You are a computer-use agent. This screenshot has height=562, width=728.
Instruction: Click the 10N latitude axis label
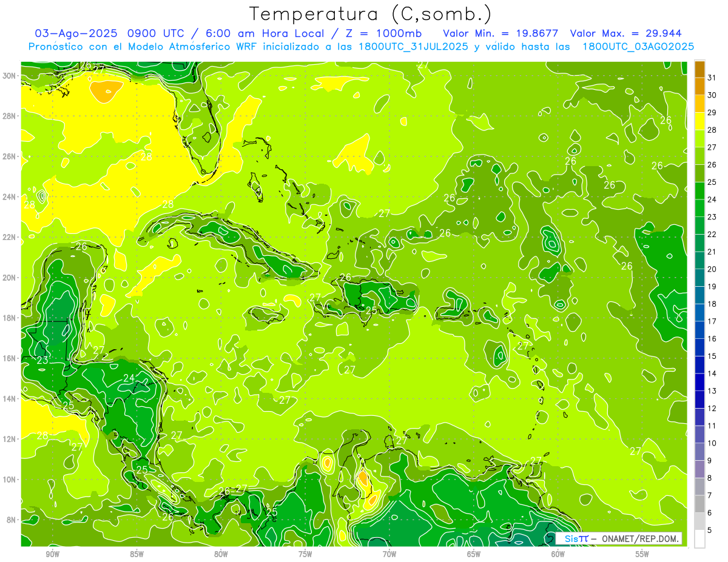tap(10, 479)
